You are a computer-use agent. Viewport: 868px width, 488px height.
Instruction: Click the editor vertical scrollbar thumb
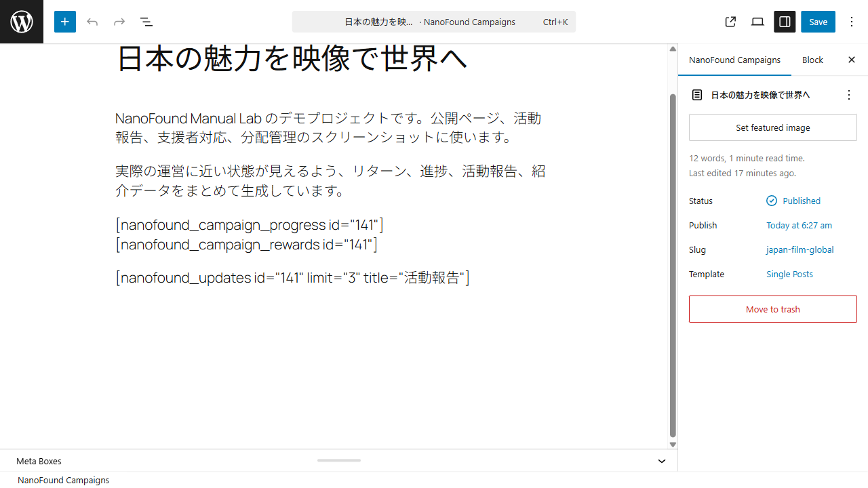coord(673,266)
